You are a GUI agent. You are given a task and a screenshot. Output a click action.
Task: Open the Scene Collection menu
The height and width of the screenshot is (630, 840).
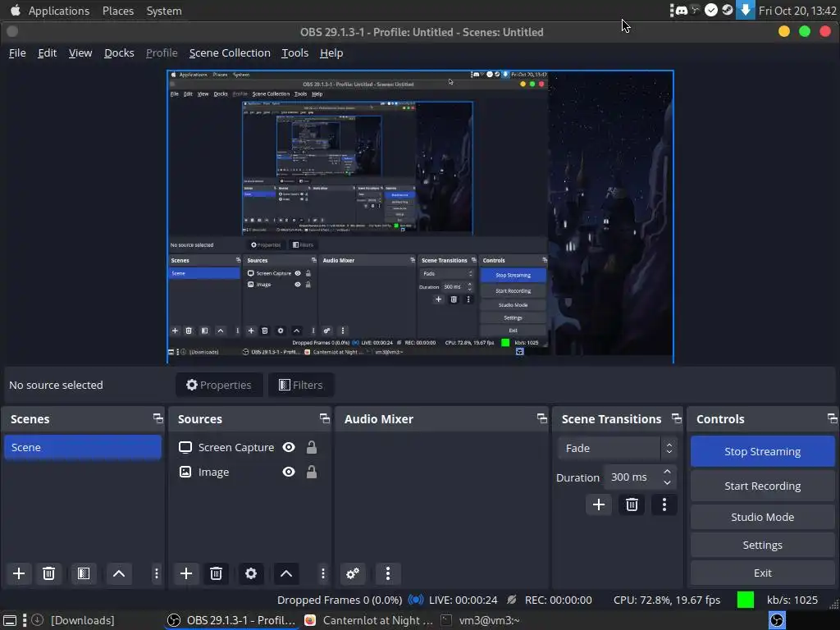230,53
